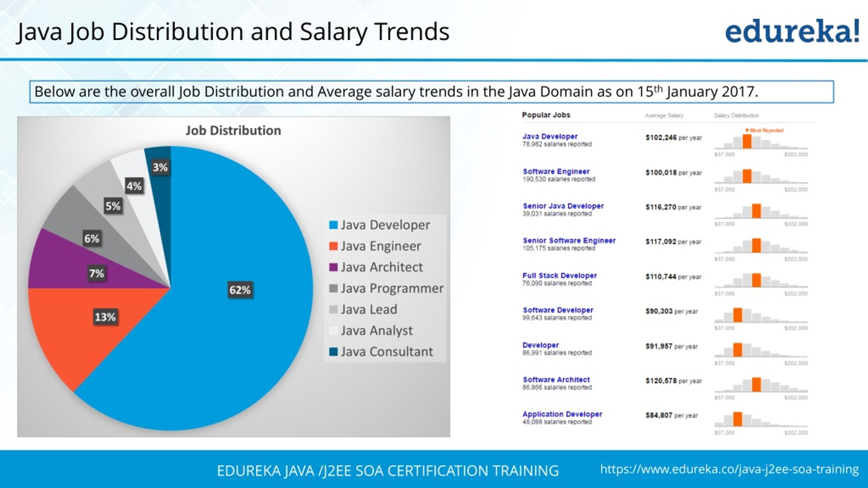Click the 7% purple pie slice label
This screenshot has height=488, width=868.
click(96, 273)
